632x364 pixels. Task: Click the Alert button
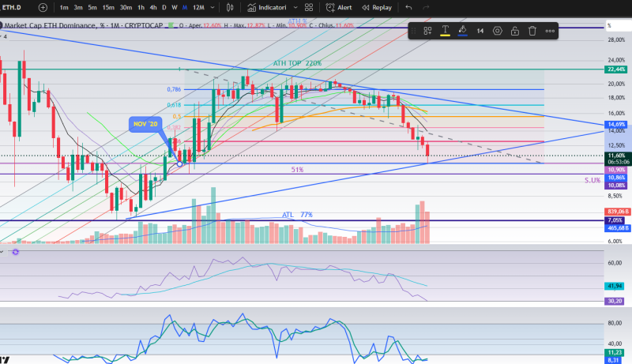(x=339, y=7)
